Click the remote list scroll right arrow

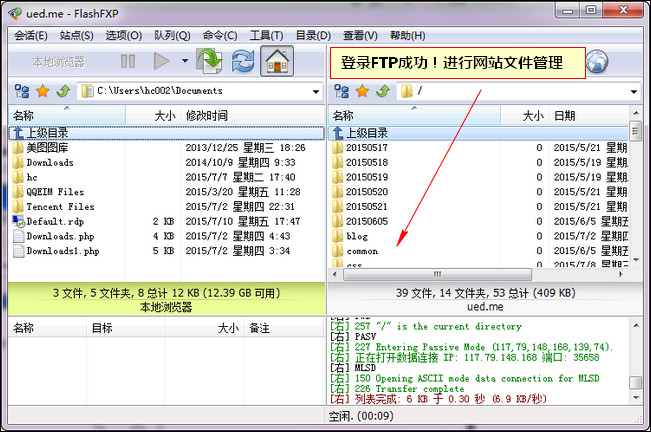[x=621, y=274]
